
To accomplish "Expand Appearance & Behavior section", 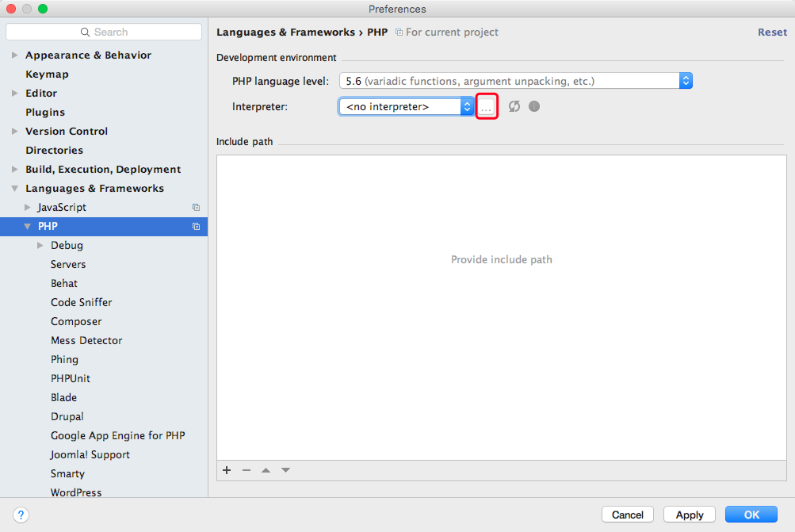I will (15, 55).
